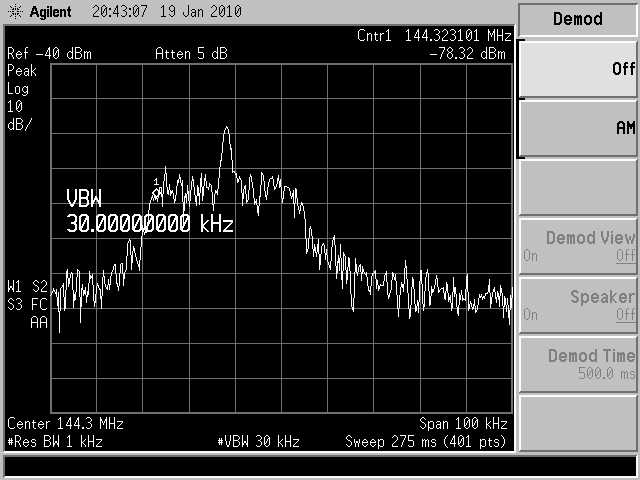Screen dimensions: 640x480
Task: Click the S3 FC status text
Action: (27, 304)
